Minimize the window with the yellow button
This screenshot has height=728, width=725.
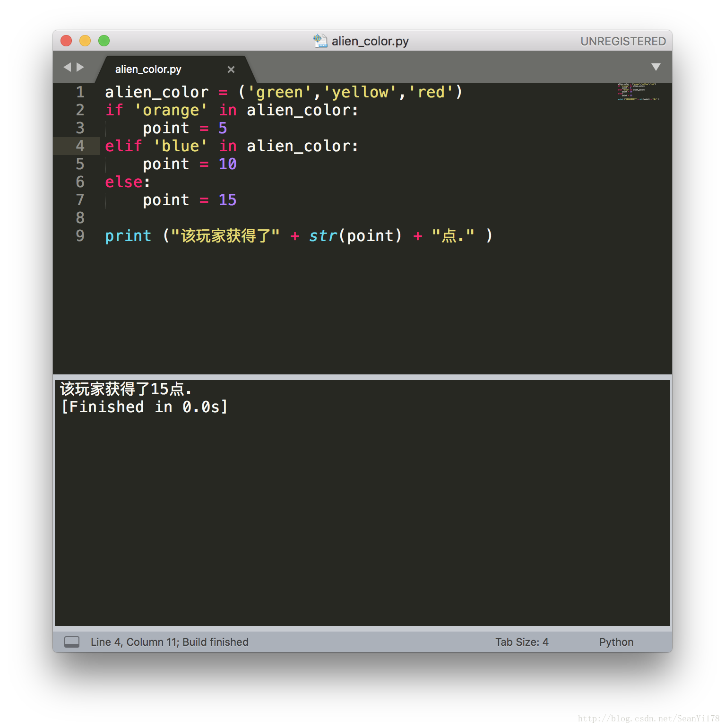point(85,41)
